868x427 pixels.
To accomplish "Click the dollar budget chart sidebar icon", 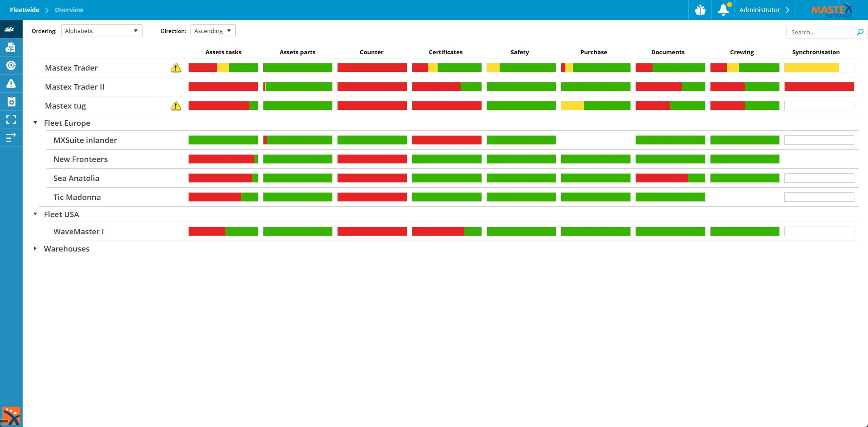I will 11,66.
